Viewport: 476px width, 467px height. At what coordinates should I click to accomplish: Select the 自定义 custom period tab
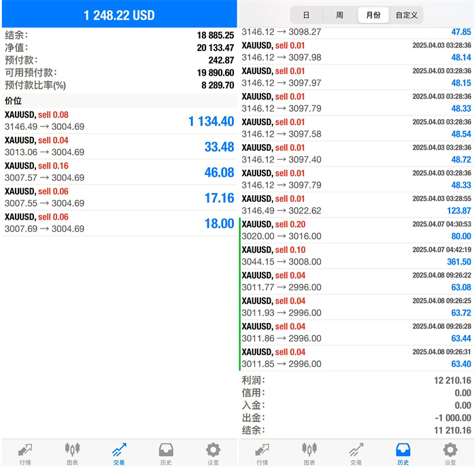(x=407, y=15)
